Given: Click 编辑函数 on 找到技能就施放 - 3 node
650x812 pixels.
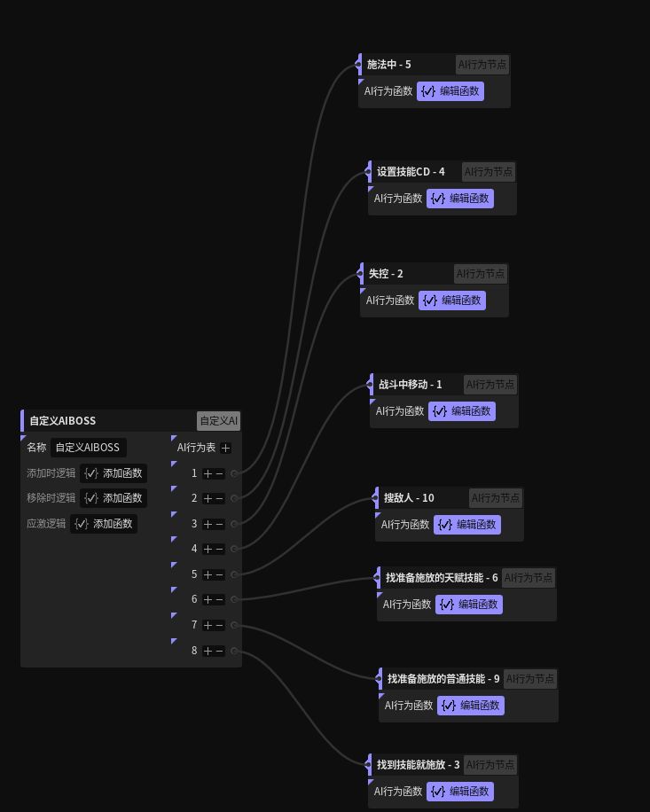Looking at the screenshot, I should pos(460,792).
